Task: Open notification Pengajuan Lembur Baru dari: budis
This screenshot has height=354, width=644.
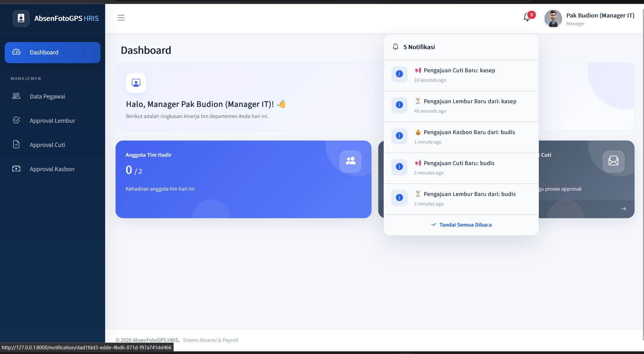Action: click(461, 199)
